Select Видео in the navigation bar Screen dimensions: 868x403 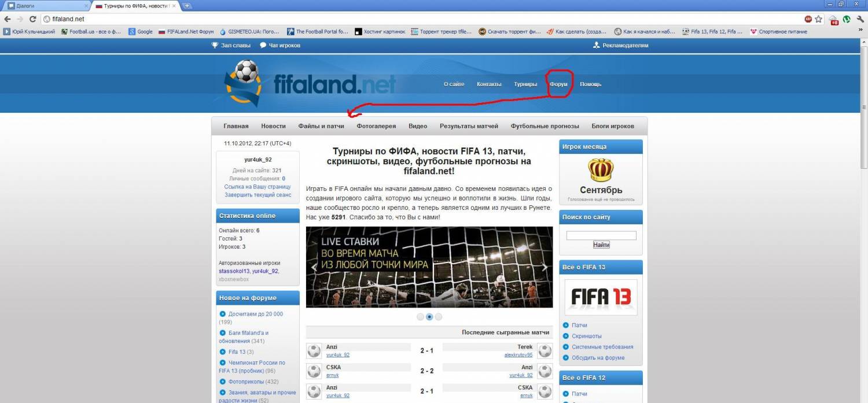click(x=418, y=126)
